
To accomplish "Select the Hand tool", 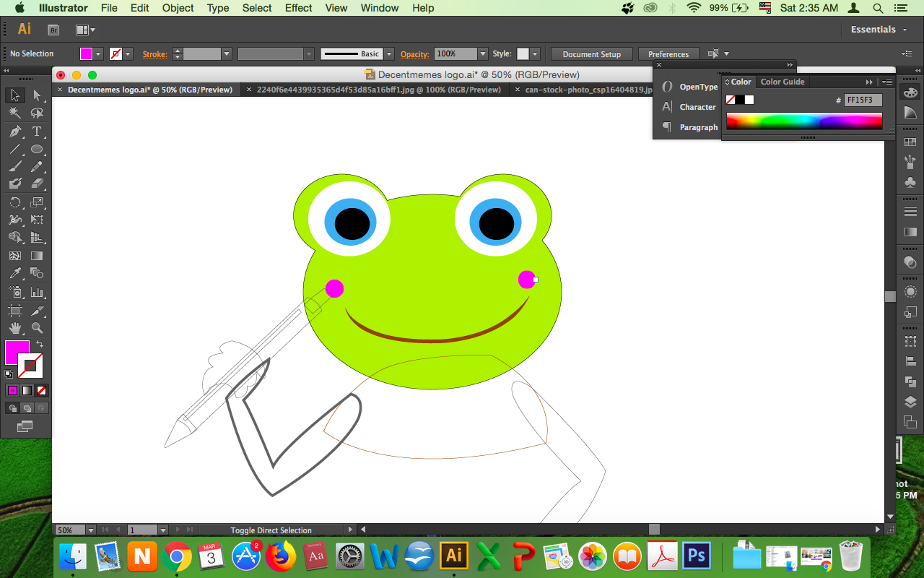I will click(x=15, y=329).
